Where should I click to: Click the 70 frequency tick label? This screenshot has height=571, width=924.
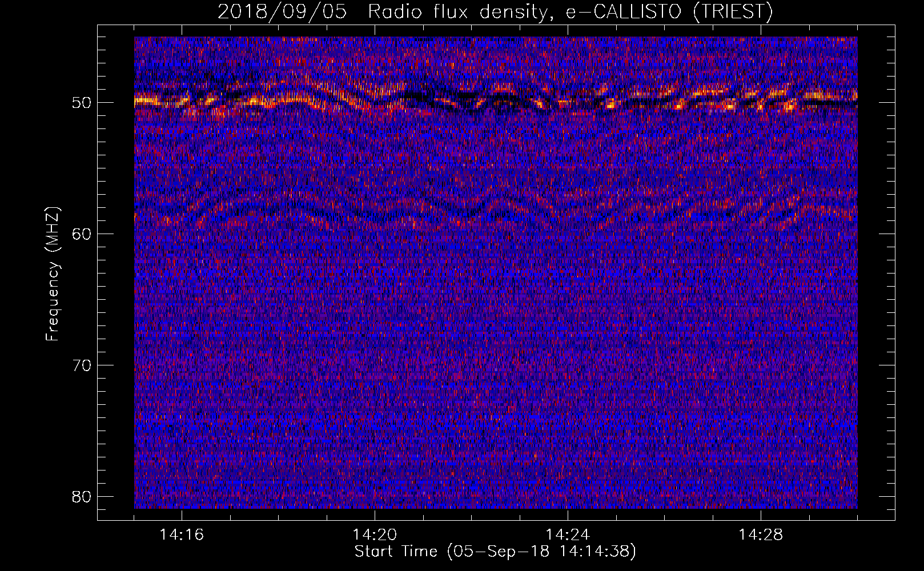(82, 365)
